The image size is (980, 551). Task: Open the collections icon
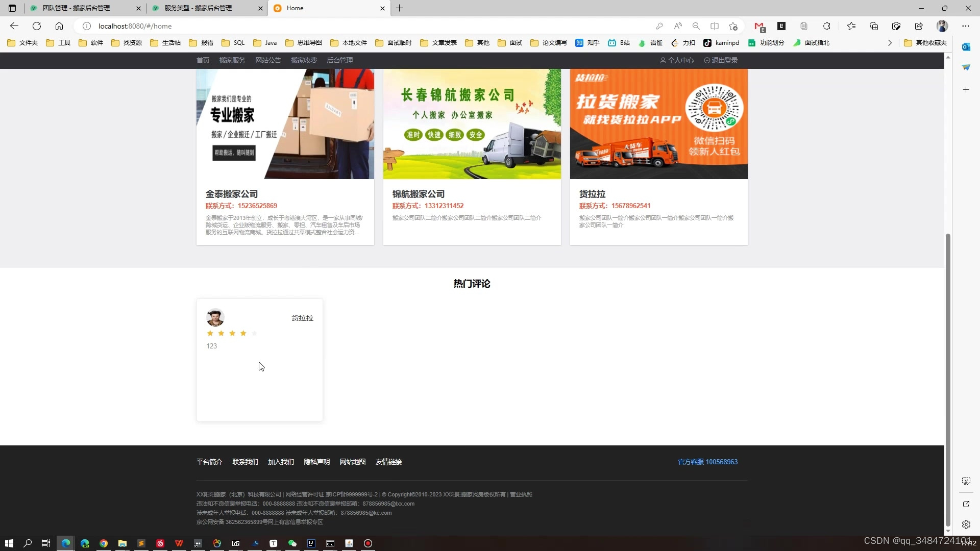pyautogui.click(x=874, y=26)
